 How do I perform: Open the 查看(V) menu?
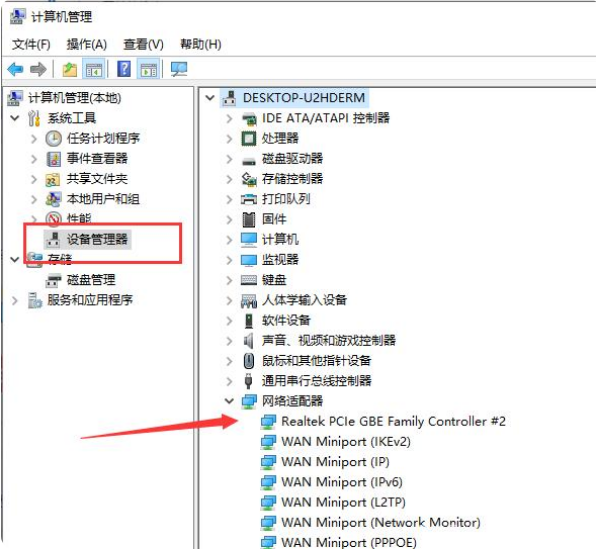point(143,44)
